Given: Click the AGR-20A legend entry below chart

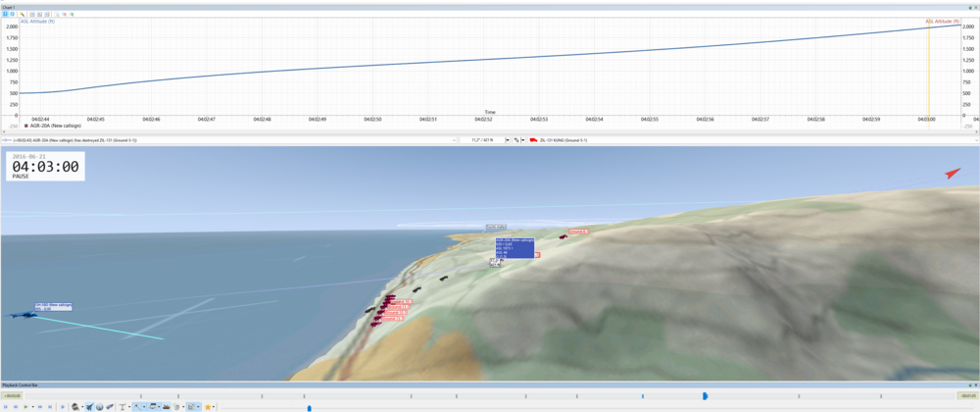Looking at the screenshot, I should coord(47,125).
